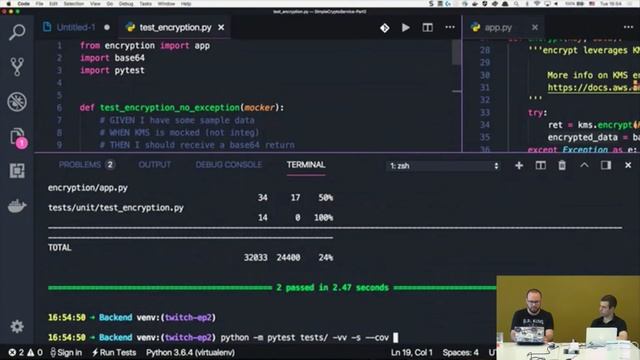Click the 'def test_encryption_no_exception' line

(x=182, y=108)
